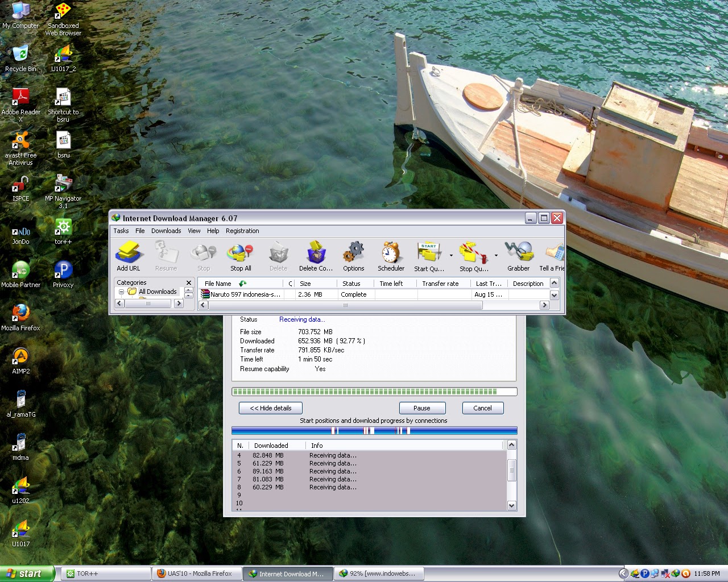Open MP Navigator 3.1 desktop icon

pyautogui.click(x=63, y=192)
